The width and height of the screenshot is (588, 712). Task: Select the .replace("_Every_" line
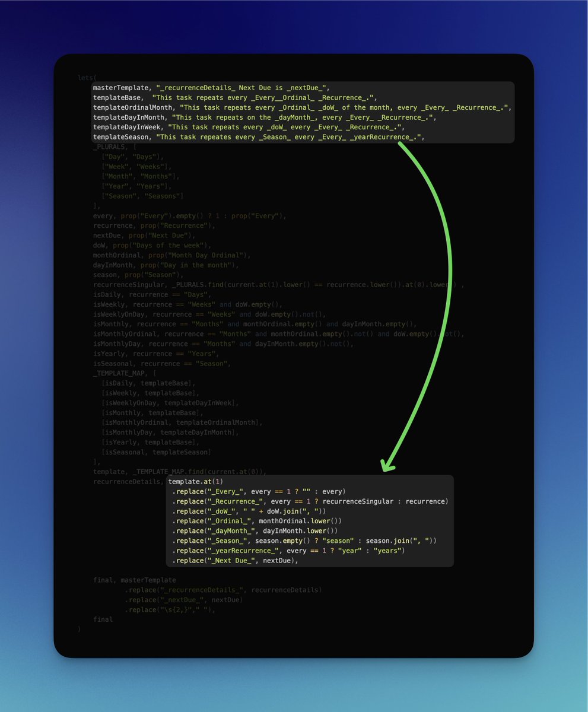click(x=259, y=491)
